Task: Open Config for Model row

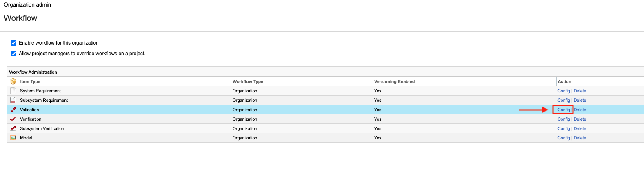Action: [x=564, y=138]
